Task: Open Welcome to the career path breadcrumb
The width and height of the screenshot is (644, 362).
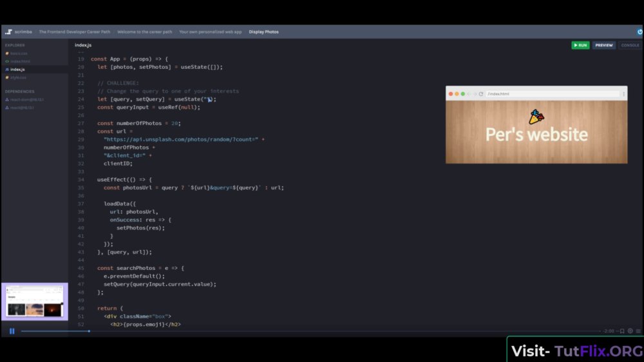Action: [144, 32]
